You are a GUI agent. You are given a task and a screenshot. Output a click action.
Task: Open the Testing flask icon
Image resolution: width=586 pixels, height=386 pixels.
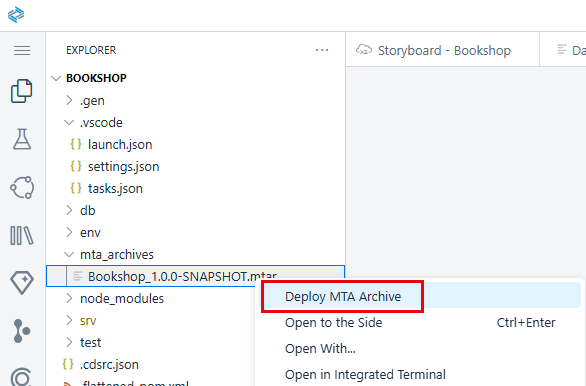point(22,139)
